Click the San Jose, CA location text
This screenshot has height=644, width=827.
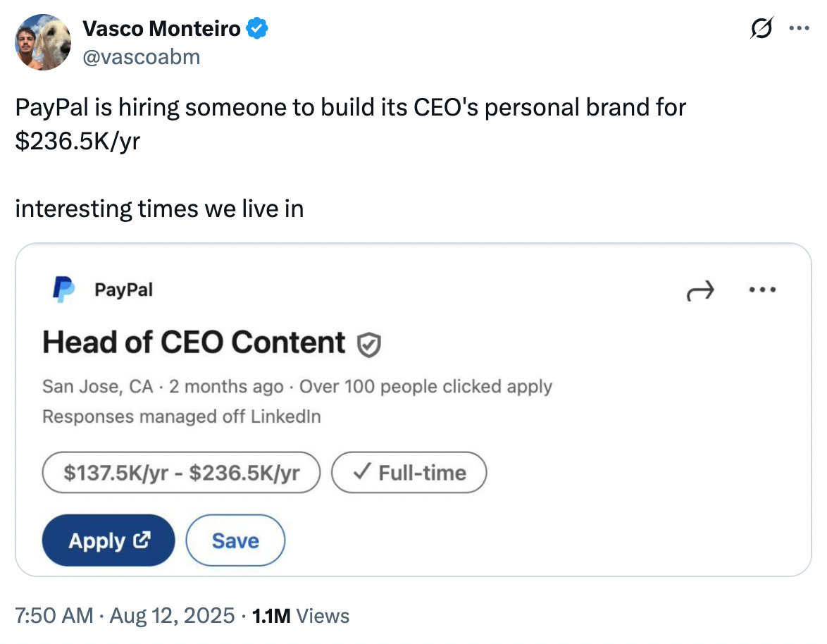click(x=97, y=387)
